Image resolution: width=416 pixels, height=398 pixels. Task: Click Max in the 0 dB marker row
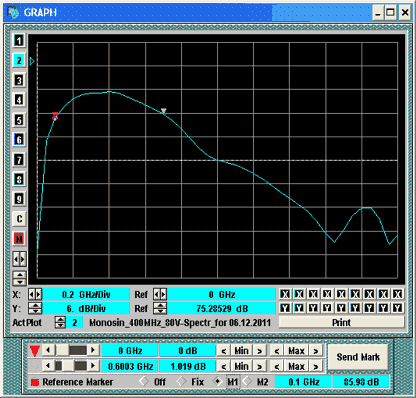point(296,351)
